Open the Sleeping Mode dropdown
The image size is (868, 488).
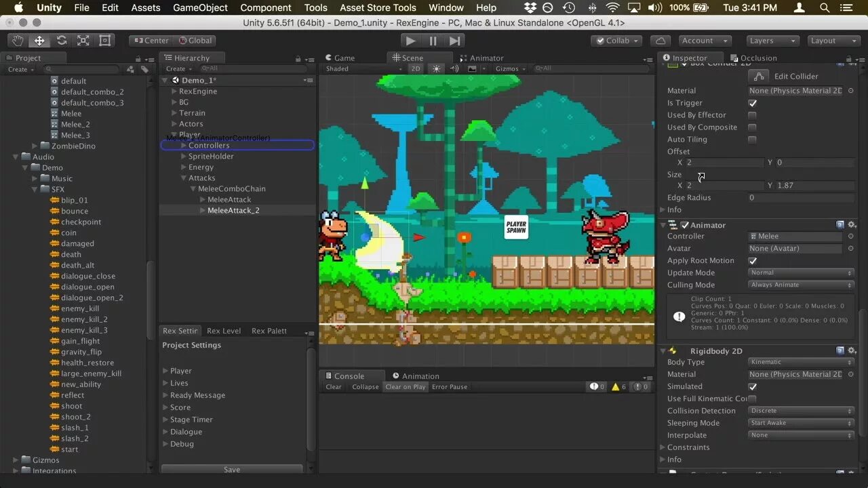click(x=801, y=423)
